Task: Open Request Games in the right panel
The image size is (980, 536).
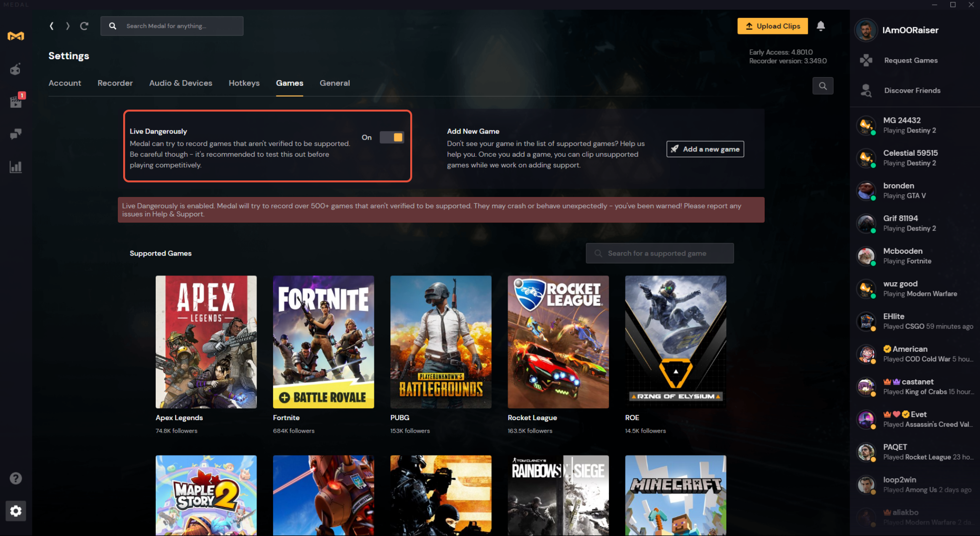Action: click(910, 61)
